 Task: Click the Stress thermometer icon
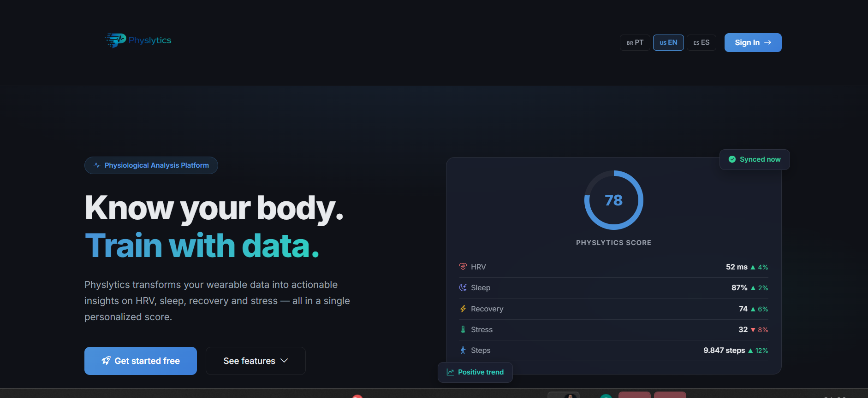coord(463,329)
